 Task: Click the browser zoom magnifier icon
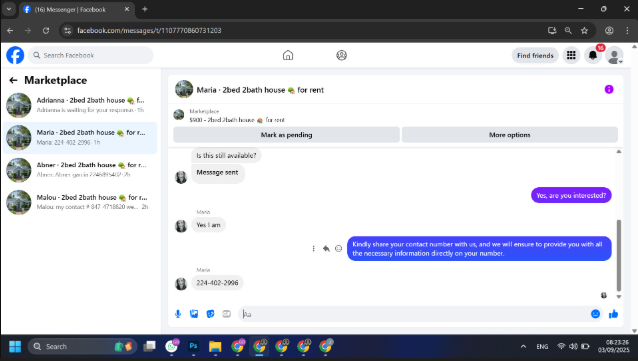[x=568, y=31]
